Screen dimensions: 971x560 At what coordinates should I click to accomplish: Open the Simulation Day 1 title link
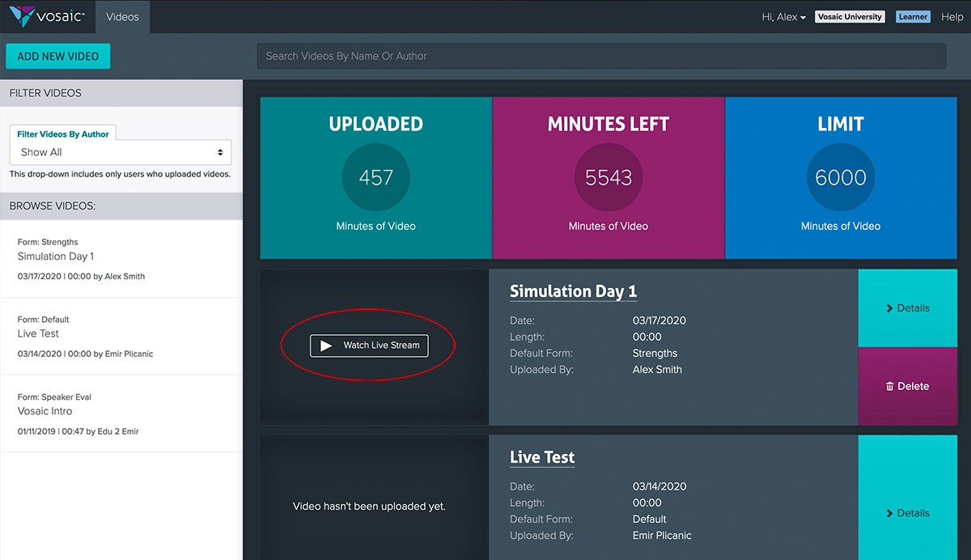573,291
